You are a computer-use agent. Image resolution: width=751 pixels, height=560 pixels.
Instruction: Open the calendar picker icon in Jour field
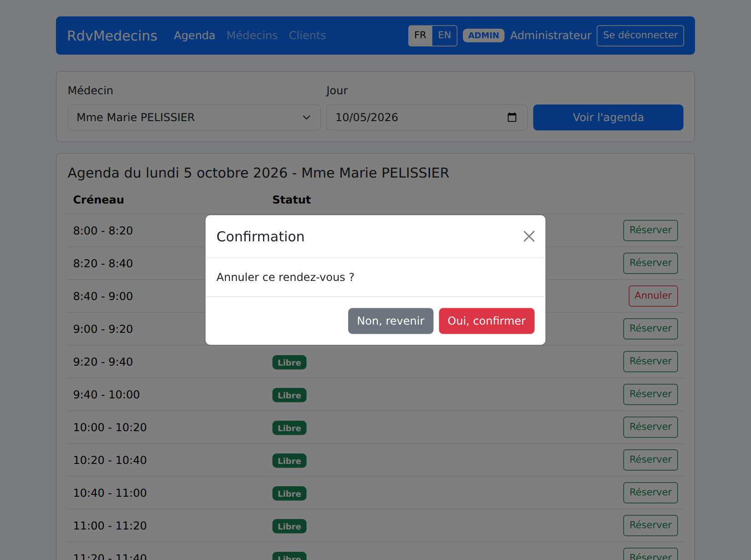pyautogui.click(x=512, y=117)
